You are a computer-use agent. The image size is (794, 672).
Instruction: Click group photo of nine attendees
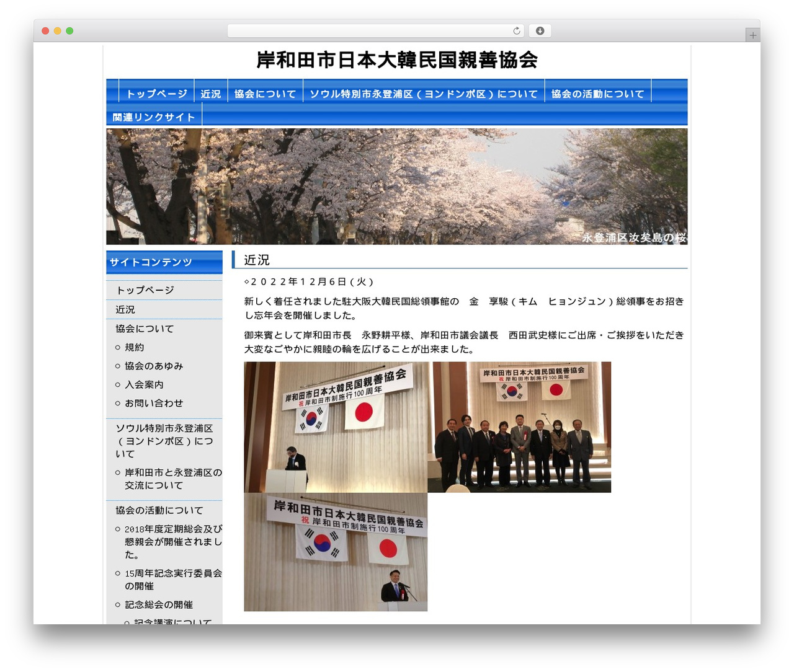519,427
